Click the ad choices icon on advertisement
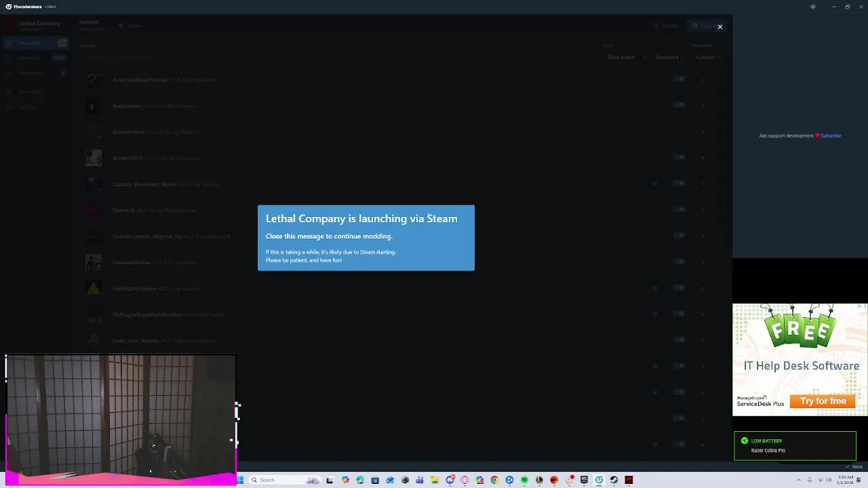The height and width of the screenshot is (488, 868). (x=861, y=306)
